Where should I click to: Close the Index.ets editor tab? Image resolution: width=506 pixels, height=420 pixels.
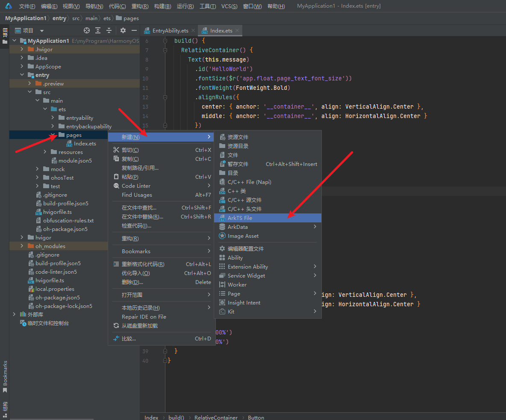click(x=237, y=30)
